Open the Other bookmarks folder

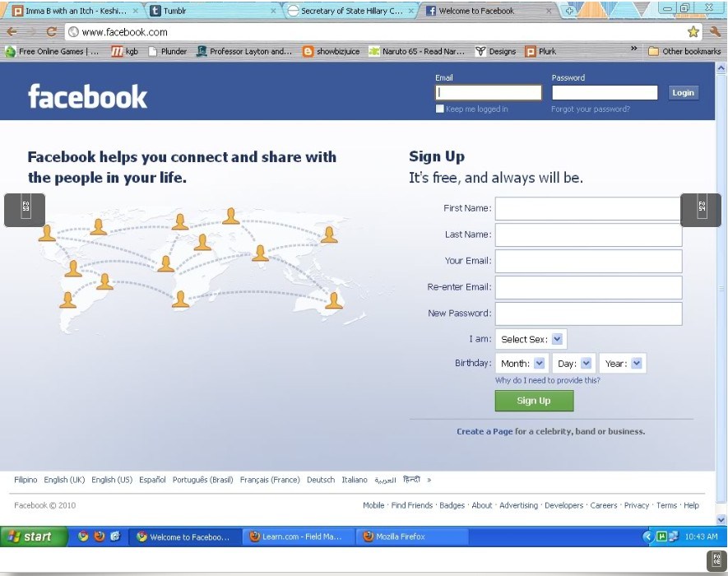click(684, 52)
